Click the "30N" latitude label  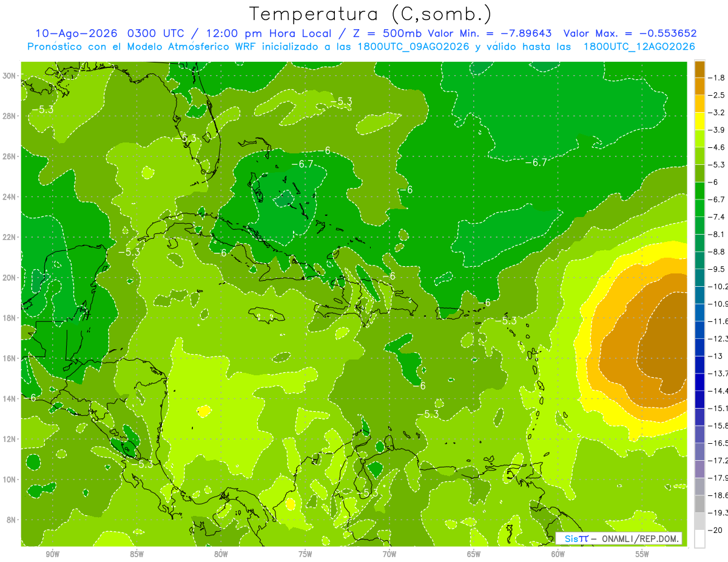10,76
